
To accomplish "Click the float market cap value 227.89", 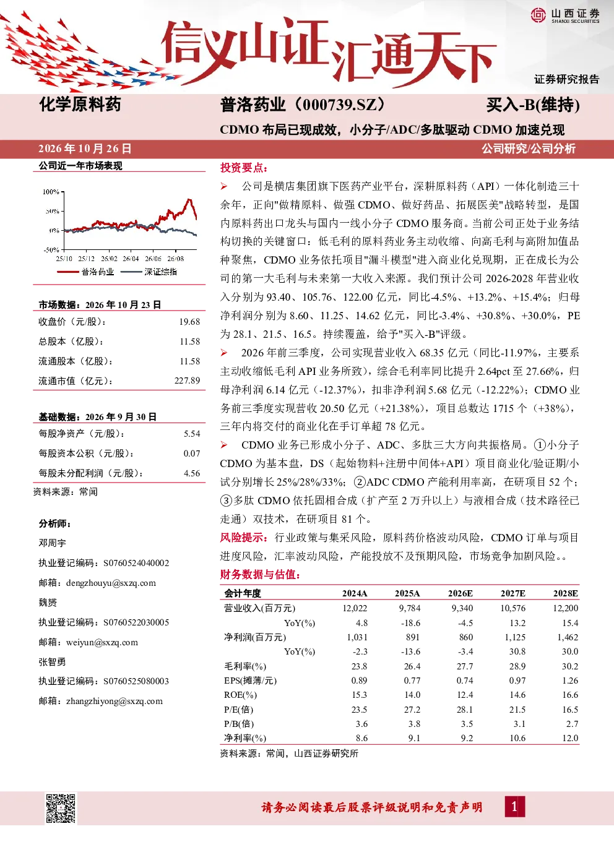I will click(187, 380).
